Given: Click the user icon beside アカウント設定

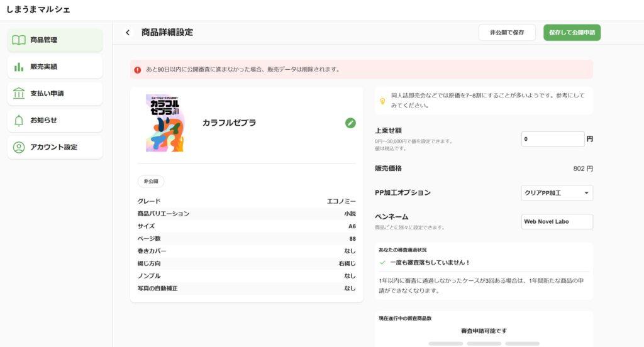Looking at the screenshot, I should click(19, 147).
